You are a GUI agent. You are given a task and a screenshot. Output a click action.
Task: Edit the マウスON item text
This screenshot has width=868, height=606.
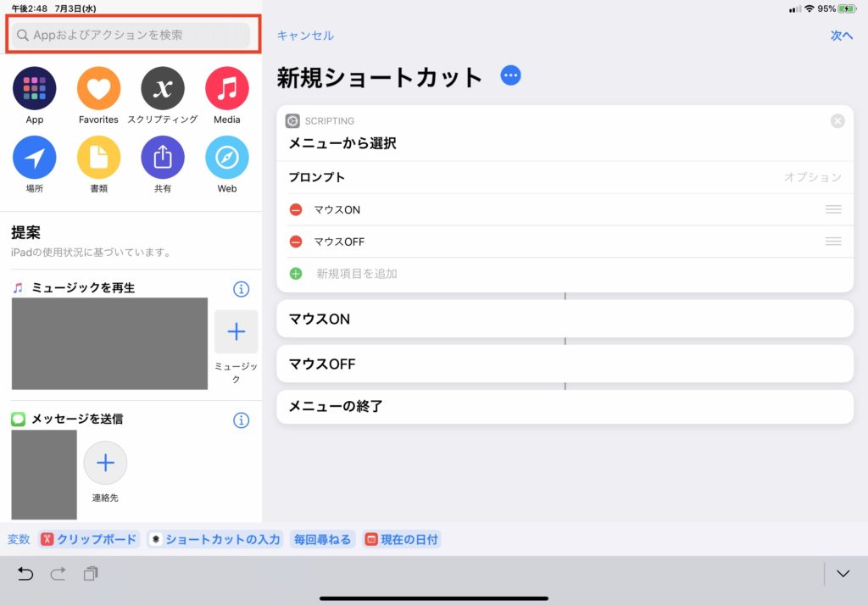[x=337, y=209]
